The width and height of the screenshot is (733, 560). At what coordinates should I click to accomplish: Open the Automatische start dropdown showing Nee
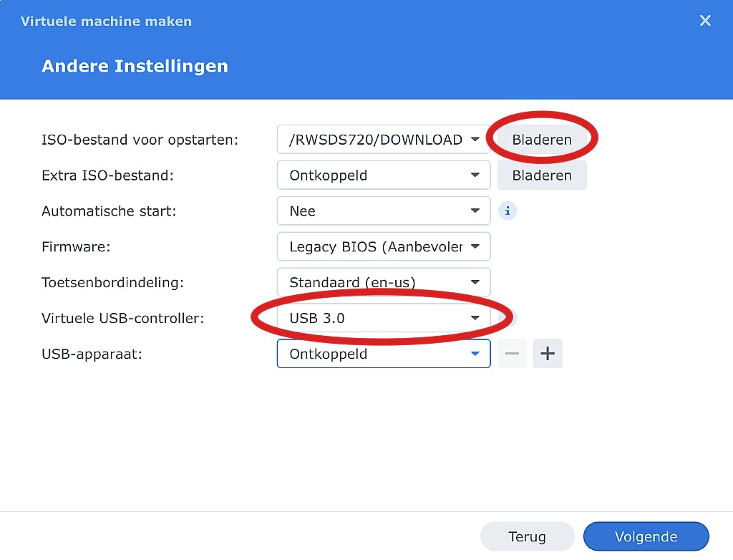tap(383, 211)
